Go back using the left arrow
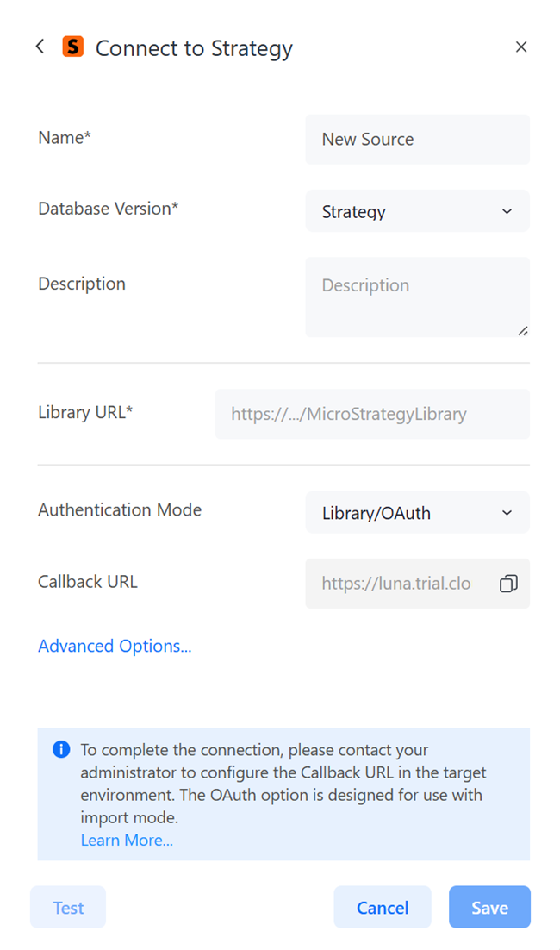560x950 pixels. tap(40, 47)
